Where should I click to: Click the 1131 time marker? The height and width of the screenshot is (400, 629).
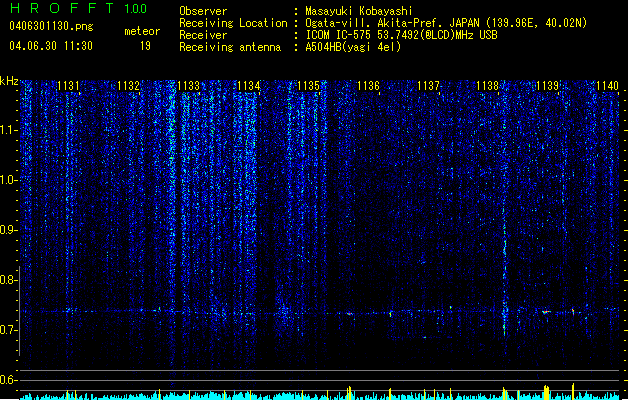68,86
